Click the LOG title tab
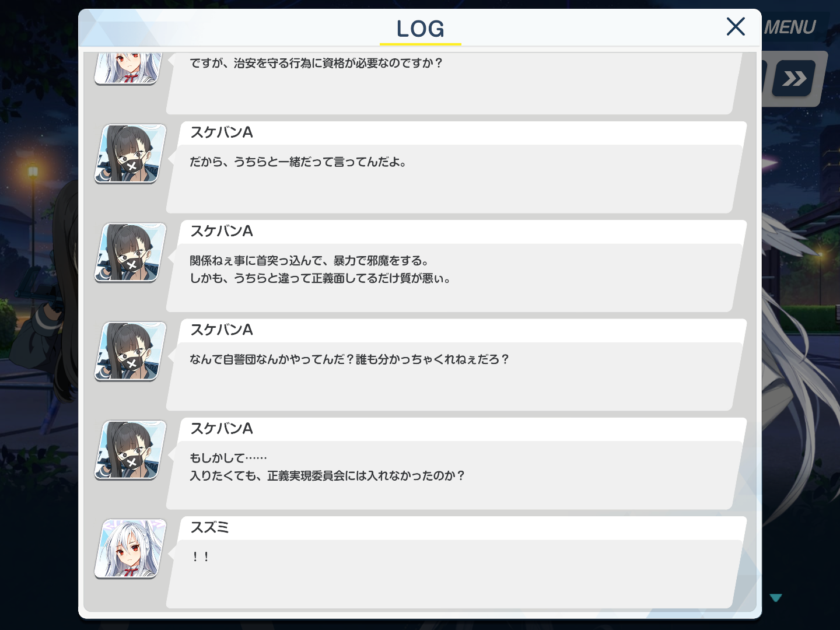 421,29
